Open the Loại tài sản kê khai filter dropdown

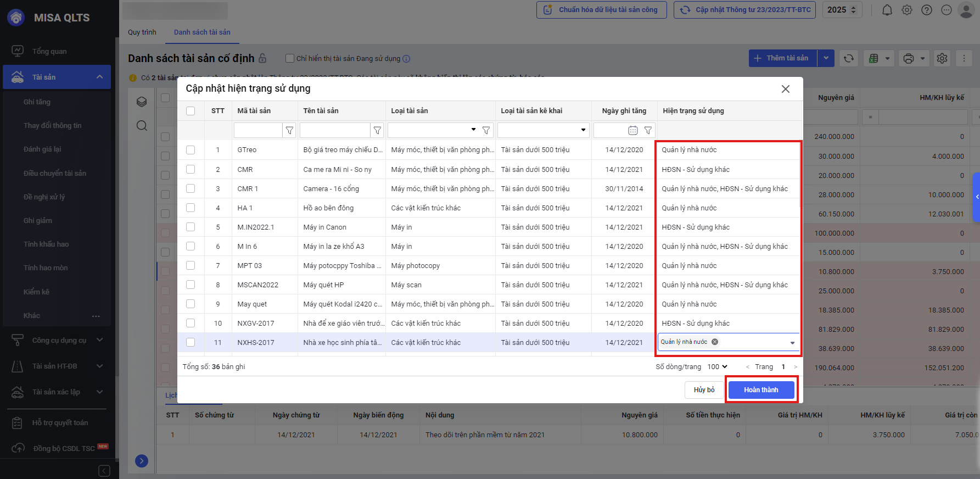tap(583, 130)
